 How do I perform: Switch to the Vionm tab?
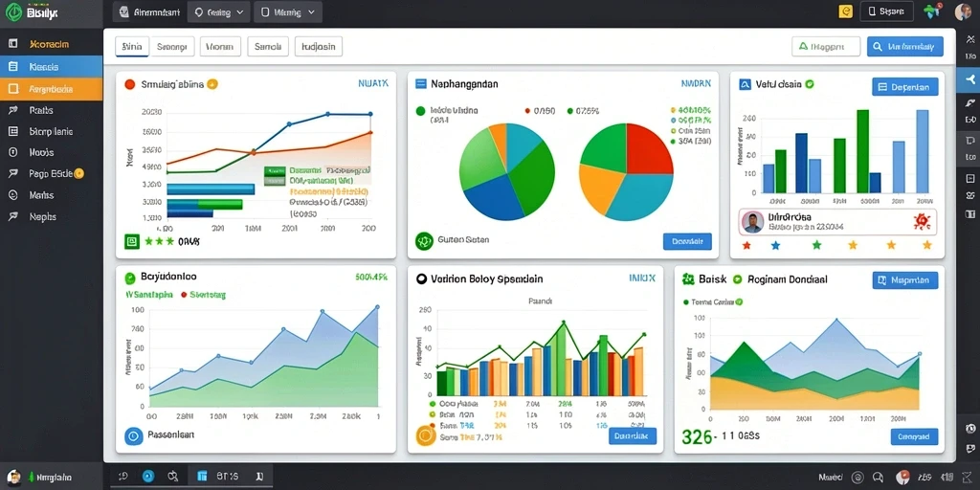220,46
